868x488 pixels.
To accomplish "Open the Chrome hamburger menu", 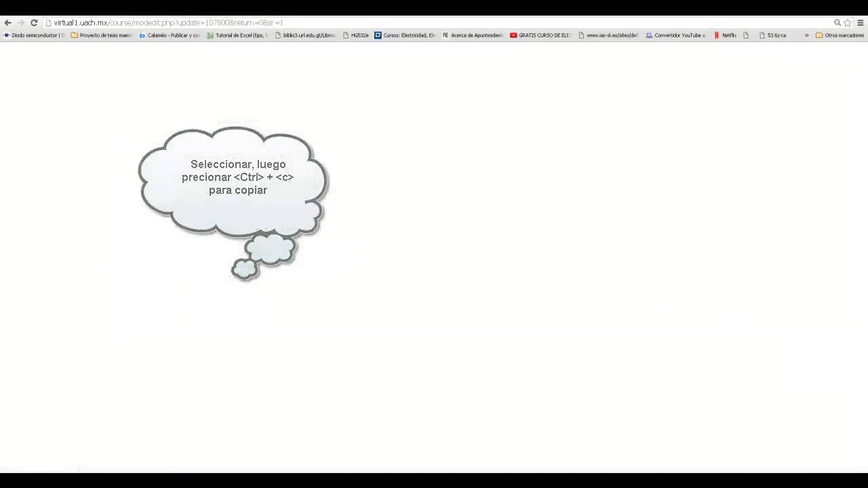I will click(861, 22).
